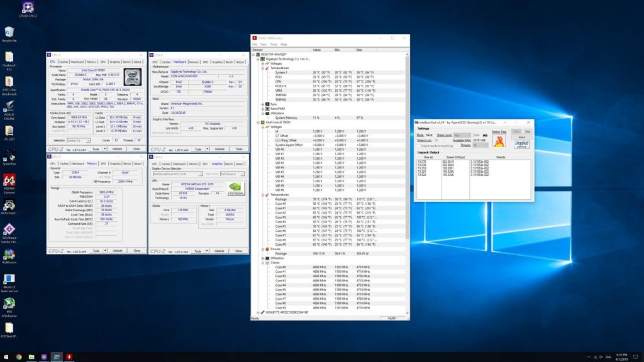Open the View menu in HWMonitor

[x=263, y=45]
